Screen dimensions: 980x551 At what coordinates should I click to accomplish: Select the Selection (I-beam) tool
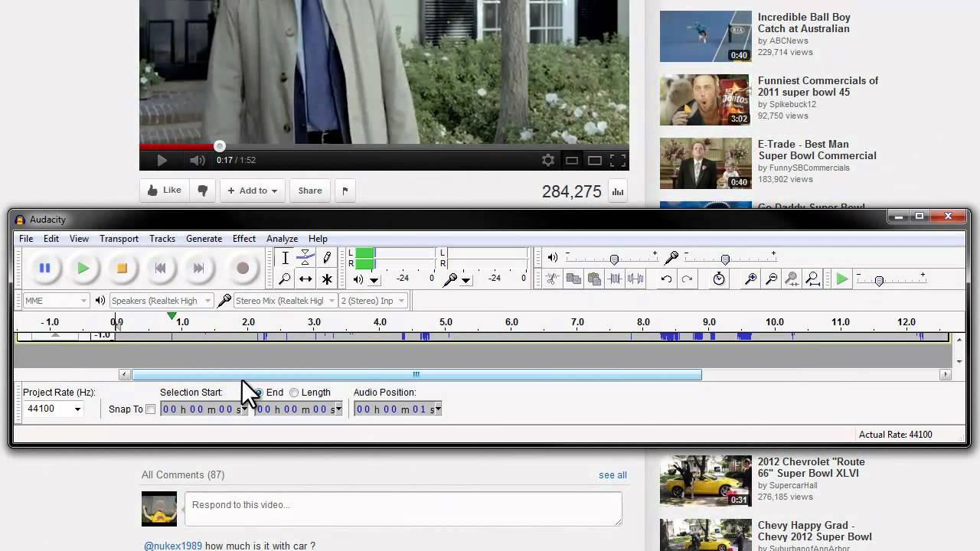(x=285, y=258)
